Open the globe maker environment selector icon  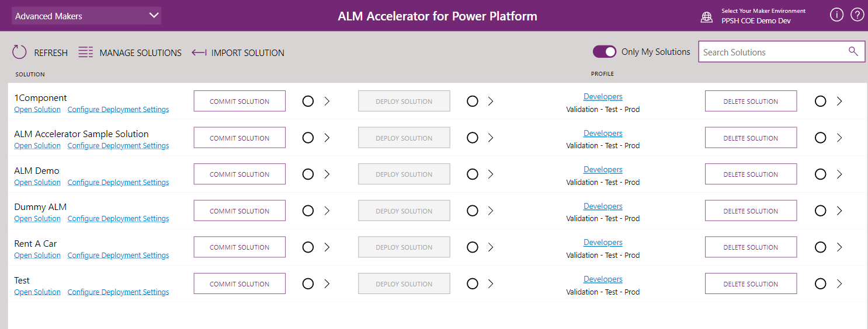pos(707,17)
